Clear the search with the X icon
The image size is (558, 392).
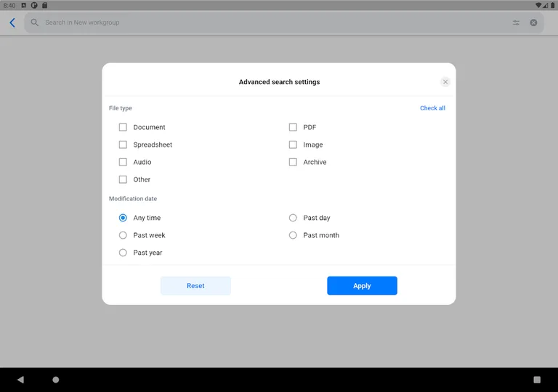533,23
